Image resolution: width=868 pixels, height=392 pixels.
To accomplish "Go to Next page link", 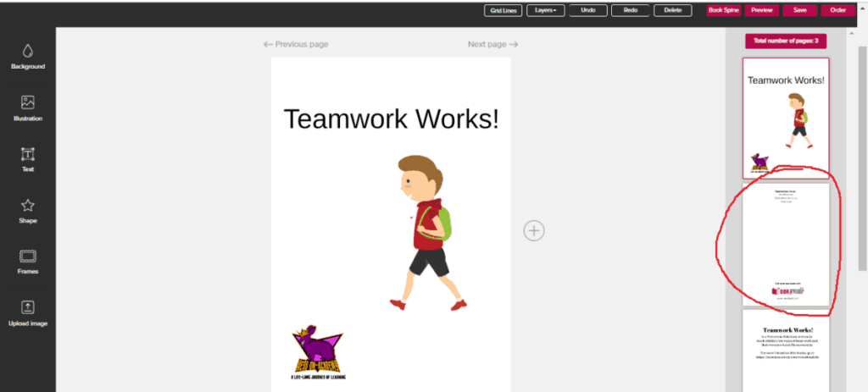I will pyautogui.click(x=492, y=44).
